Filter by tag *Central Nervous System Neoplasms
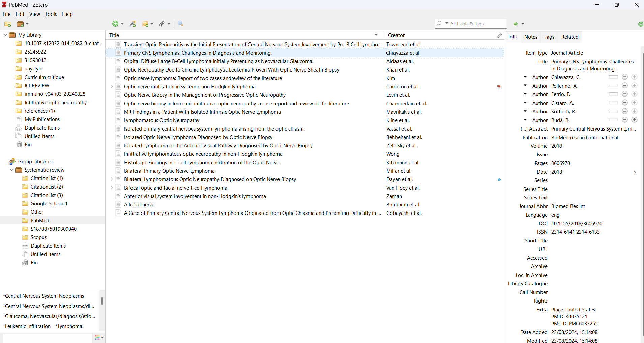This screenshot has height=343, width=644. click(43, 296)
